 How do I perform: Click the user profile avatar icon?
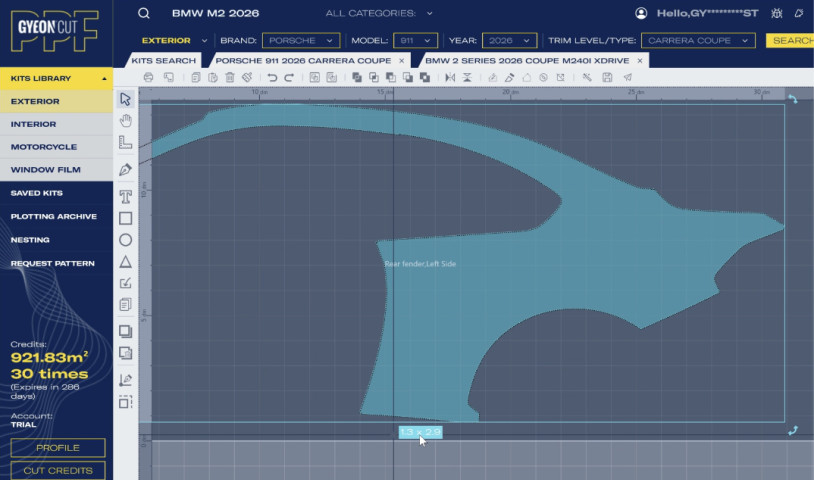tap(641, 13)
